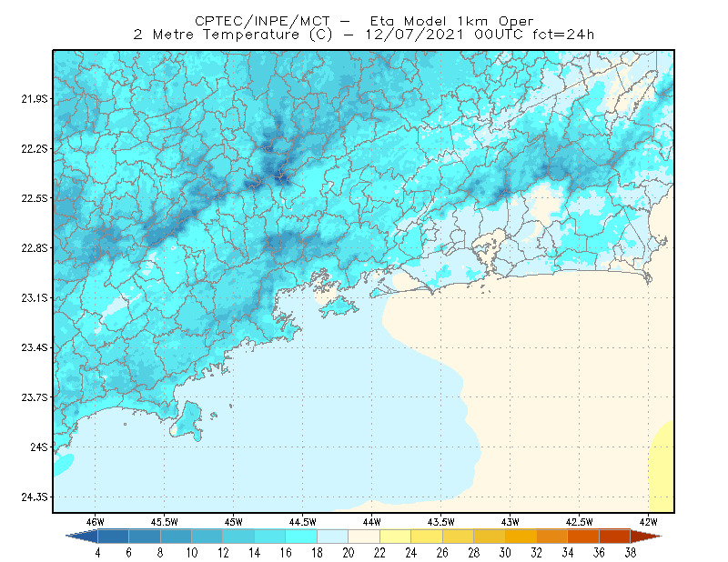The width and height of the screenshot is (728, 562).
Task: Click the yellow warm patch in bottom-right ocean
Action: 663,467
